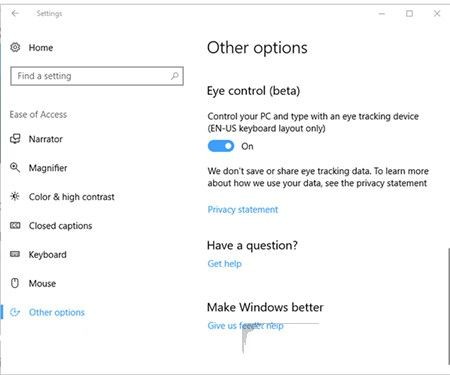450x375 pixels.
Task: Focus the Find a setting search box
Action: (x=97, y=76)
